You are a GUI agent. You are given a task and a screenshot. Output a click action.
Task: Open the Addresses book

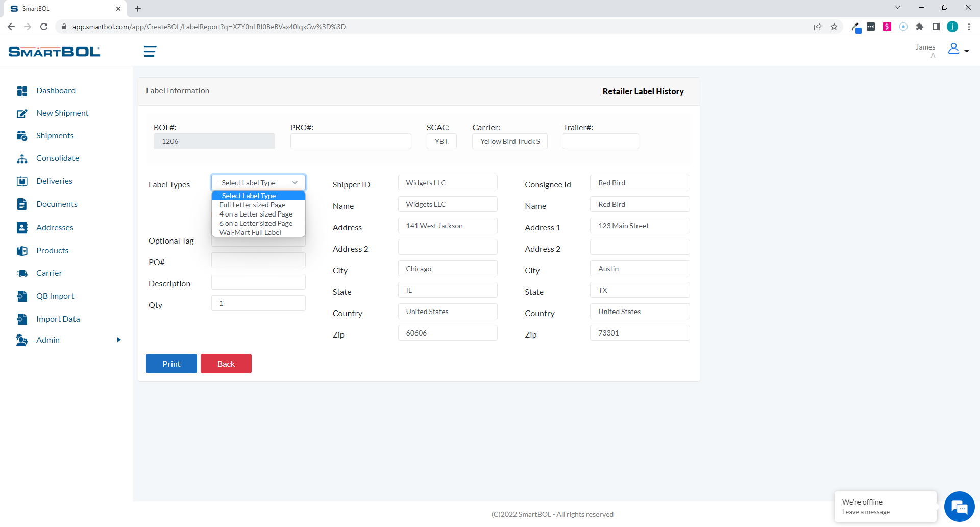point(55,227)
